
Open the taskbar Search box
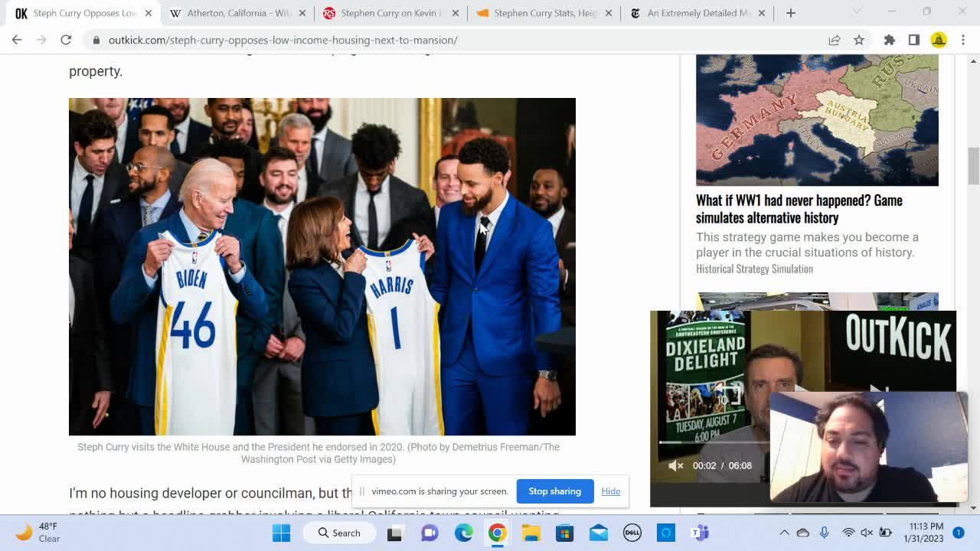(340, 533)
